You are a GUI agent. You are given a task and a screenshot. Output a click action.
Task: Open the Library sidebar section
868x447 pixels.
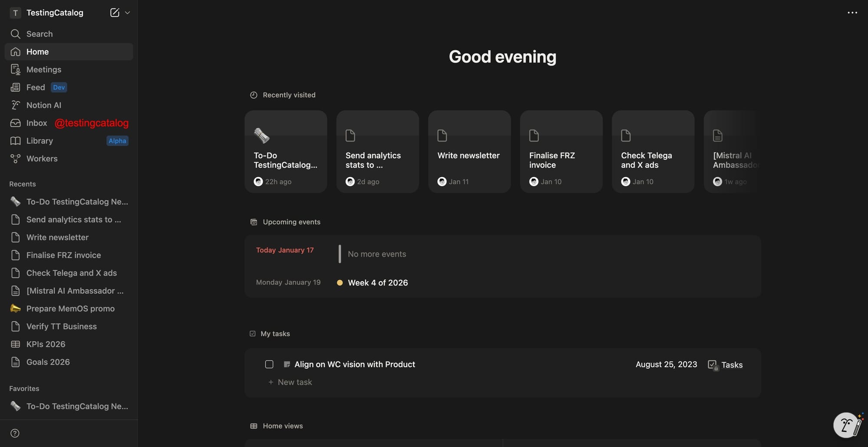pos(39,141)
